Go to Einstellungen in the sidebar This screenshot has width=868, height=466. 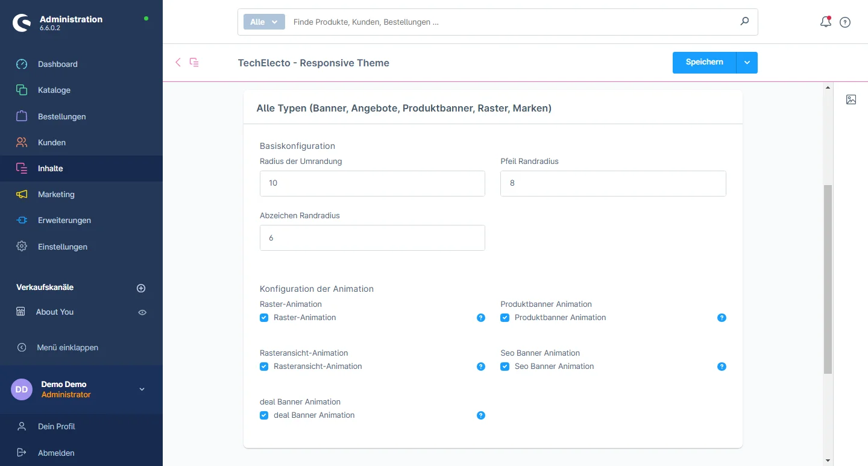[62, 247]
